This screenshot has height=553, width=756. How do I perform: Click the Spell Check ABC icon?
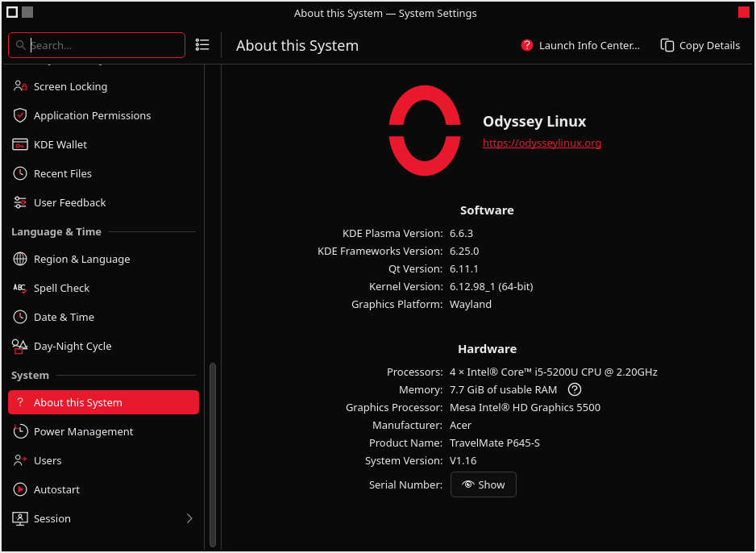pos(20,288)
